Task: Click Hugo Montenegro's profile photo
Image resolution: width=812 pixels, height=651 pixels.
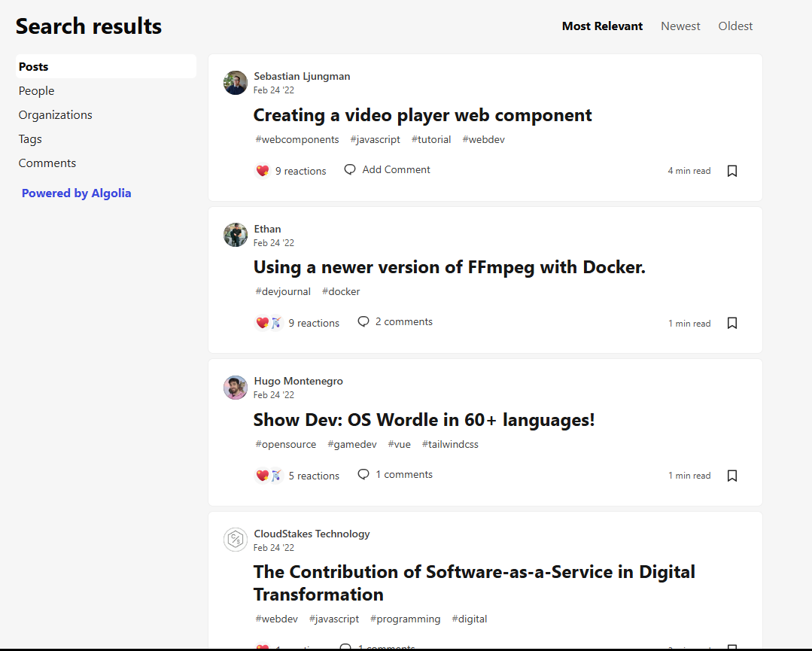Action: tap(236, 388)
